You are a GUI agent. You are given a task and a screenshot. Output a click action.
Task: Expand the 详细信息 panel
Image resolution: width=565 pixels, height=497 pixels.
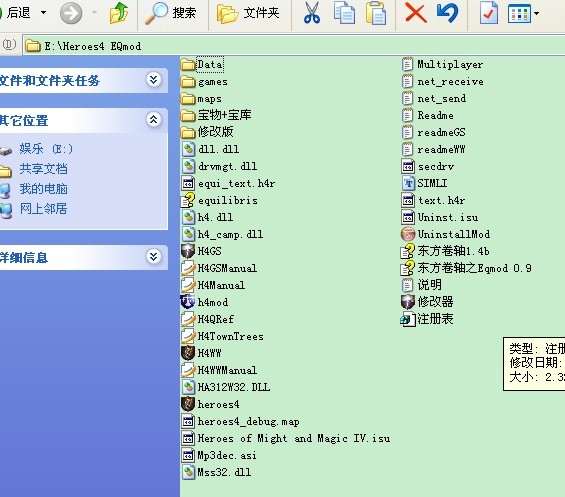(x=154, y=257)
